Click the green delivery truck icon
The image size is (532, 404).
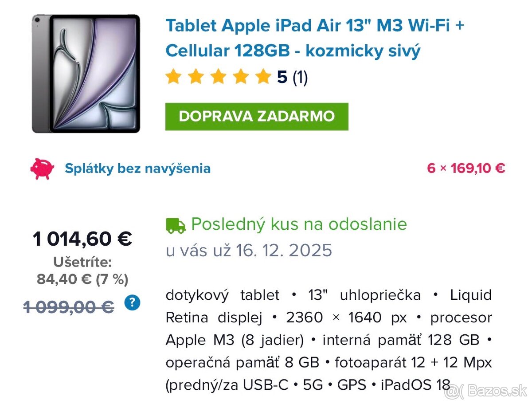pyautogui.click(x=175, y=225)
